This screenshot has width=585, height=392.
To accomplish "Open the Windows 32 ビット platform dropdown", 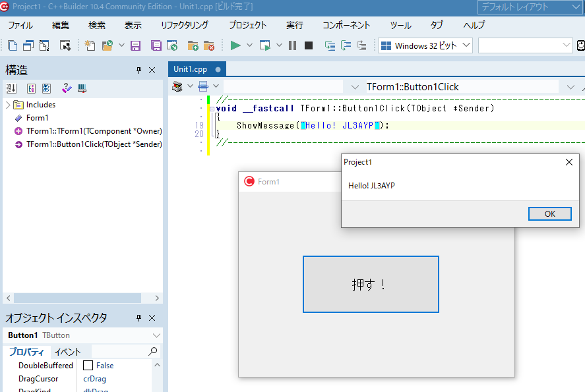I will point(425,45).
